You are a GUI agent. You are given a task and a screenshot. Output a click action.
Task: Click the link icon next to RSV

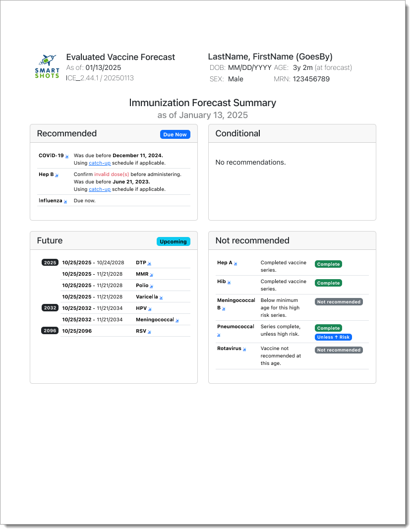pyautogui.click(x=149, y=332)
